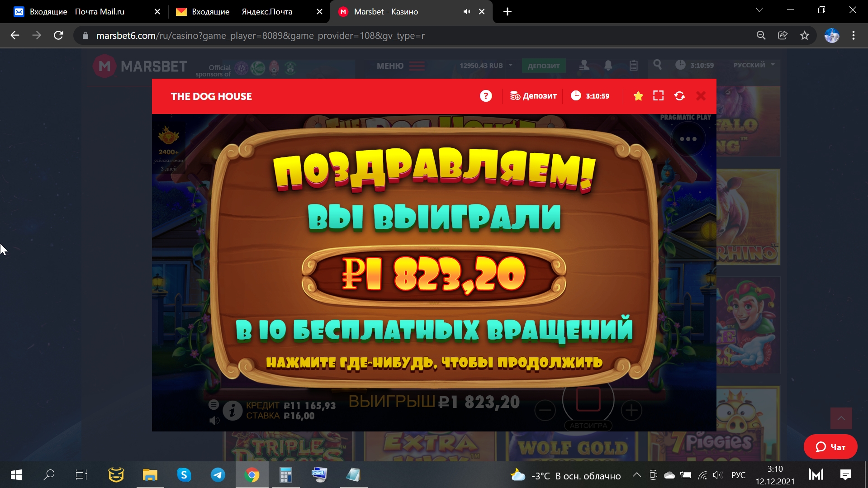Image resolution: width=868 pixels, height=488 pixels.
Task: Open the РУС keyboard language switcher
Action: tap(739, 475)
